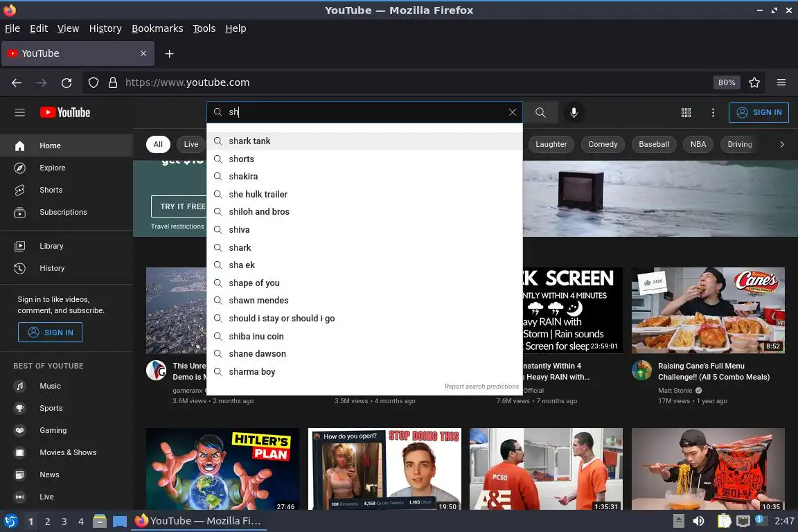The width and height of the screenshot is (798, 532).
Task: Open the Firefox application menu
Action: point(781,82)
